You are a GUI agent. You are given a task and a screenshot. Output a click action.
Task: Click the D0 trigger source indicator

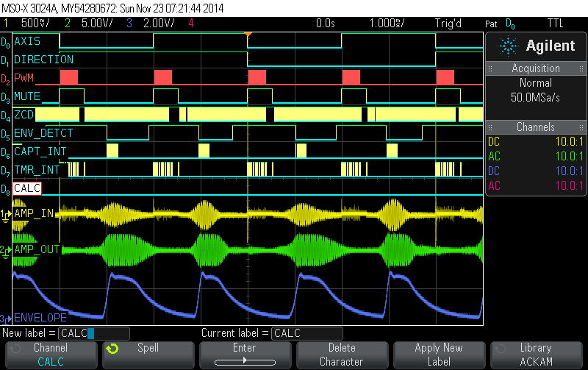click(x=510, y=24)
